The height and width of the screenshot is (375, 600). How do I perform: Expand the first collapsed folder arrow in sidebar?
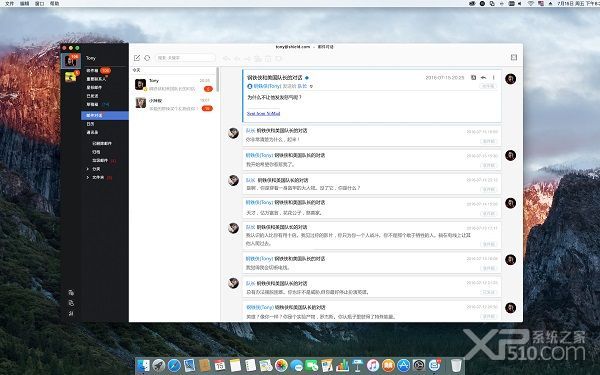coord(88,169)
